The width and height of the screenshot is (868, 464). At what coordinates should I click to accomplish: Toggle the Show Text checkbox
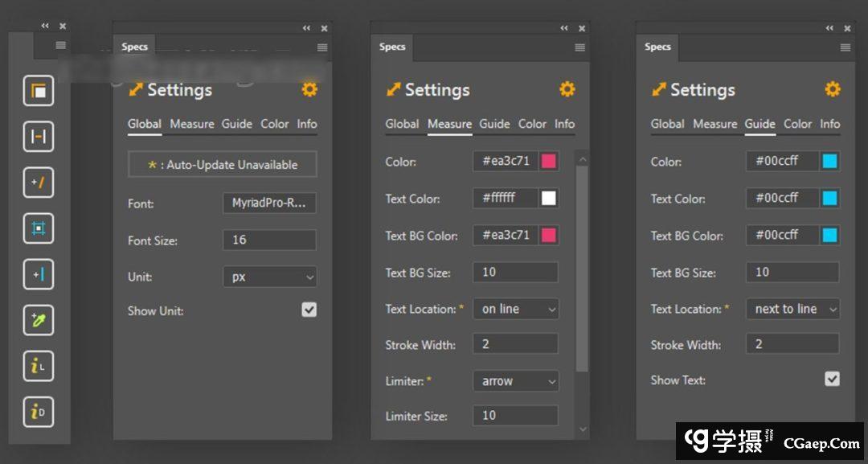pyautogui.click(x=832, y=379)
